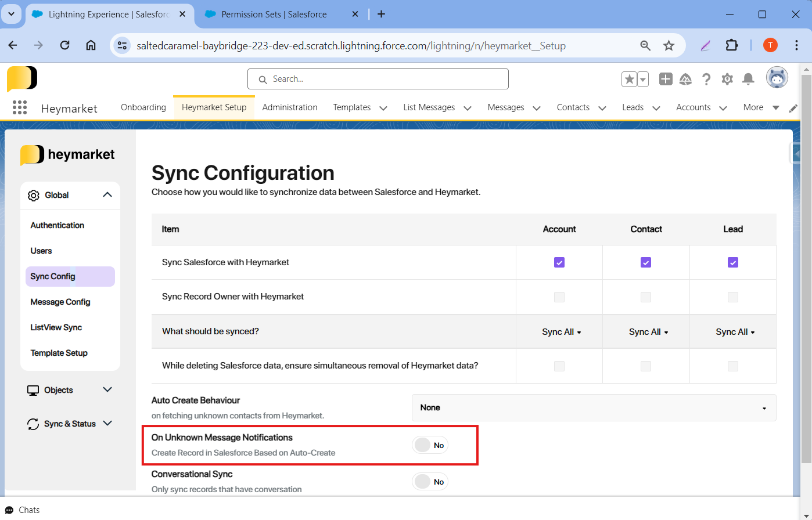
Task: Click the site information icon in address bar
Action: 121,45
